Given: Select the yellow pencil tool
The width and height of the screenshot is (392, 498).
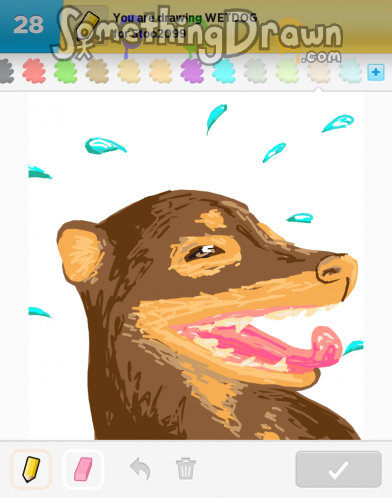Looking at the screenshot, I should coord(31,469).
